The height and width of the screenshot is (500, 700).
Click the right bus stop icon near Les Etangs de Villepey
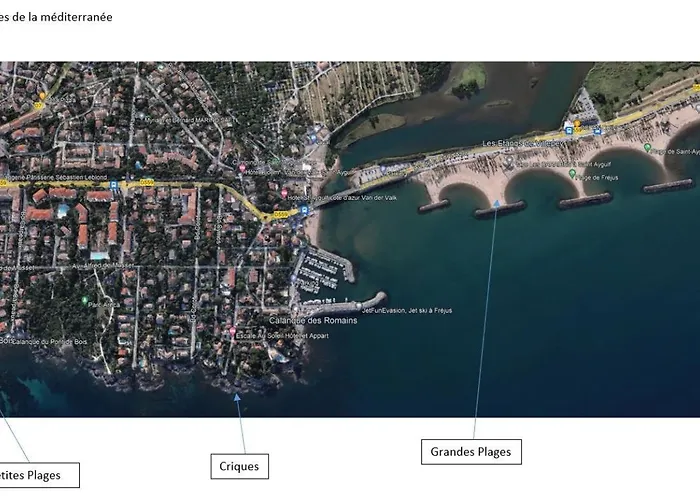pyautogui.click(x=598, y=131)
